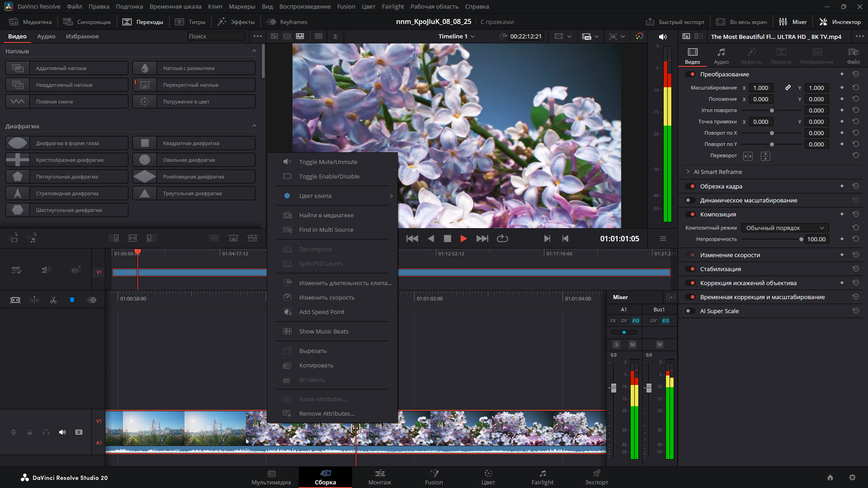The width and height of the screenshot is (868, 488).
Task: Open the Keyframes panel
Action: [x=287, y=22]
